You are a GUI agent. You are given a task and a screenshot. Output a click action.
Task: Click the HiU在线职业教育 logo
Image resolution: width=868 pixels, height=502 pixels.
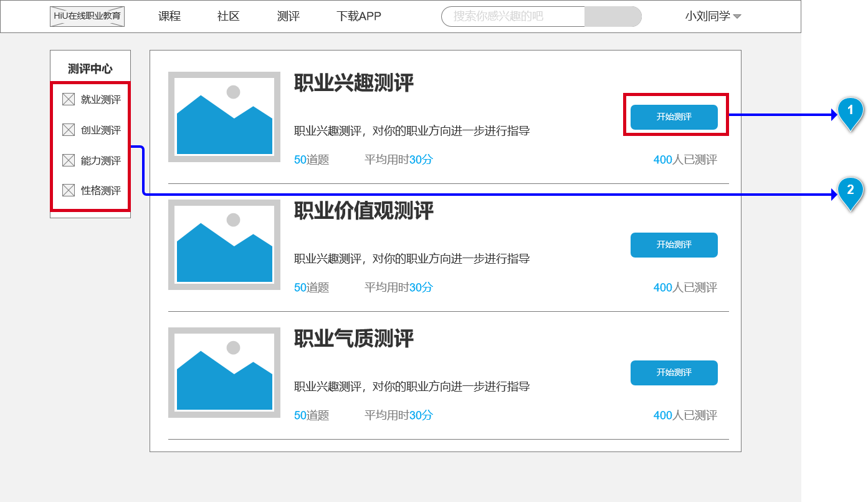[x=87, y=16]
